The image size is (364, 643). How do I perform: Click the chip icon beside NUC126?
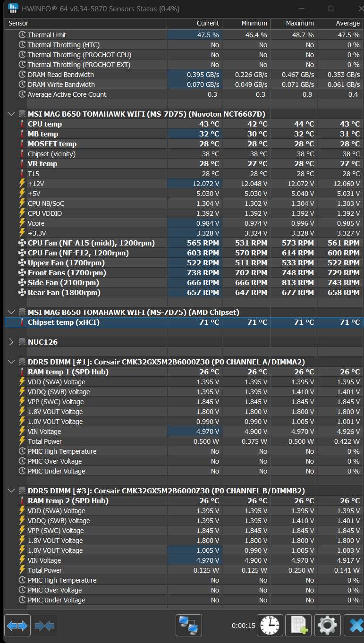tap(22, 342)
